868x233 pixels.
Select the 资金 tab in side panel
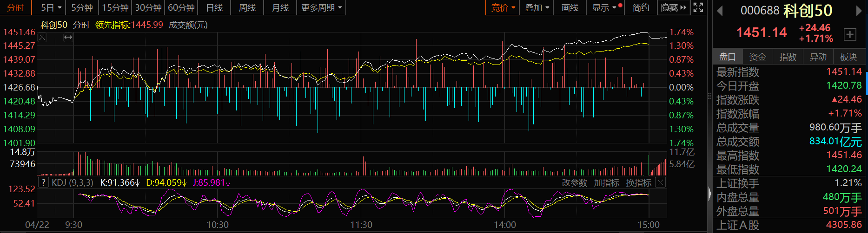click(x=757, y=57)
